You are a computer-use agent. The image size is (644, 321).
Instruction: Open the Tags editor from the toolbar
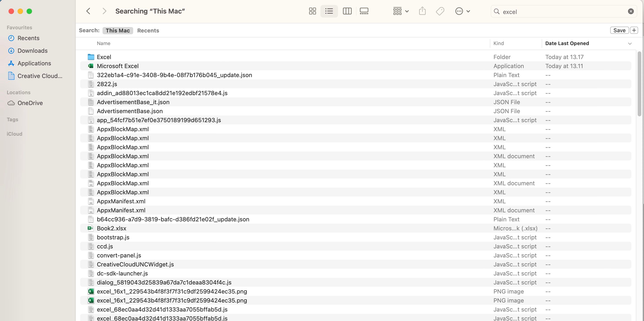440,11
